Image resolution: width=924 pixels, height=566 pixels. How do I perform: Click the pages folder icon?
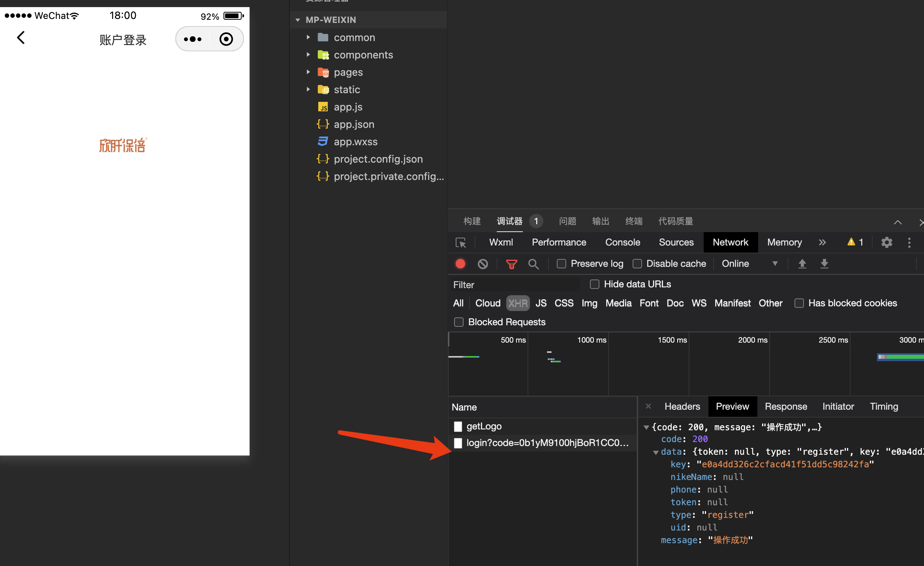[323, 72]
